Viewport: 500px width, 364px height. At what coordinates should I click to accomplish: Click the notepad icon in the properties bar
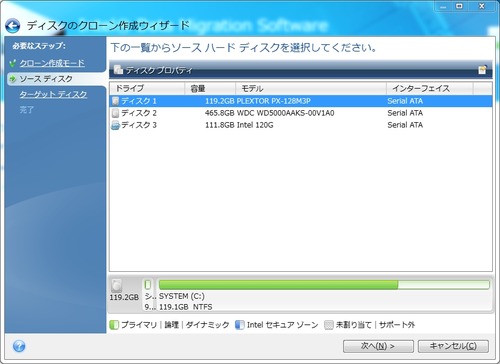(482, 70)
